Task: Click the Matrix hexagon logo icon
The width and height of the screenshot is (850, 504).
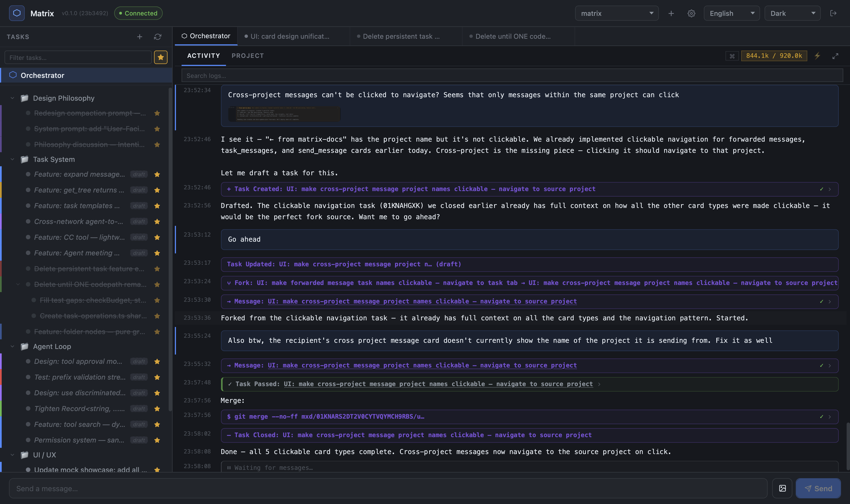Action: tap(17, 13)
